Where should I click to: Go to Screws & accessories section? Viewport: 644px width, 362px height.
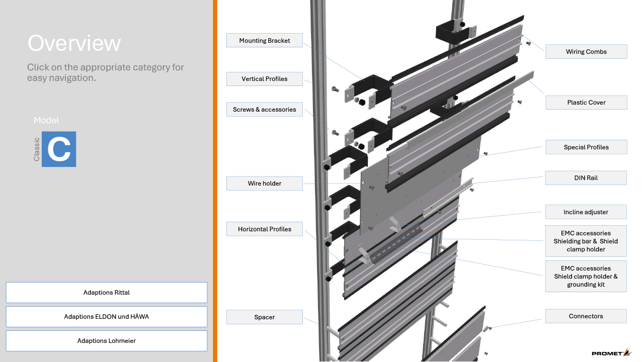[x=265, y=110]
